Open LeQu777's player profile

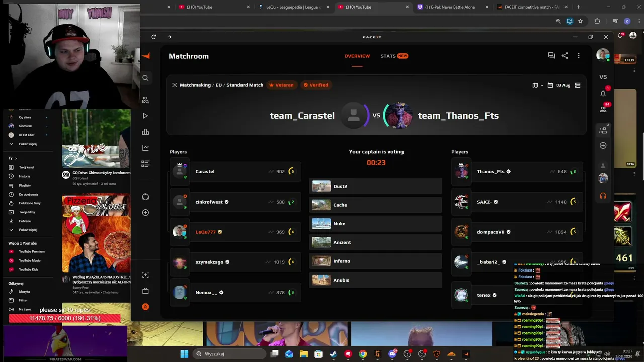pyautogui.click(x=235, y=232)
